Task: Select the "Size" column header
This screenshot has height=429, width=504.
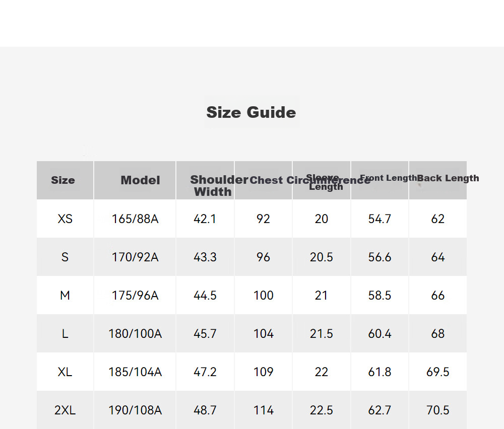Action: 63,180
